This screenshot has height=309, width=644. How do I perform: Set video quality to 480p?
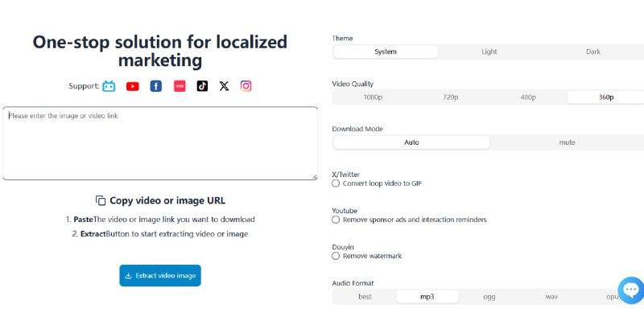[528, 97]
